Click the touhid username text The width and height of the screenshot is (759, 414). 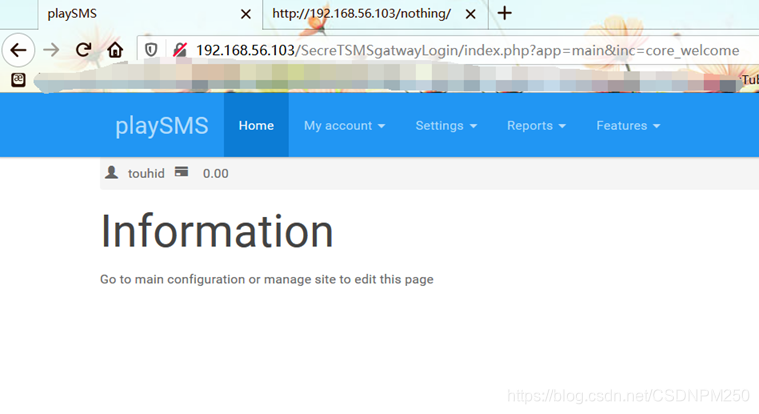(x=146, y=173)
